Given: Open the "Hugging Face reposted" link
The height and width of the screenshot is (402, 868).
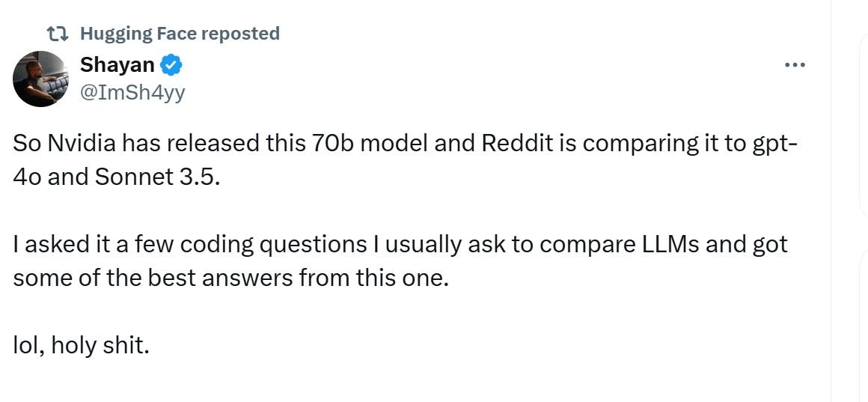Looking at the screenshot, I should click(x=180, y=34).
